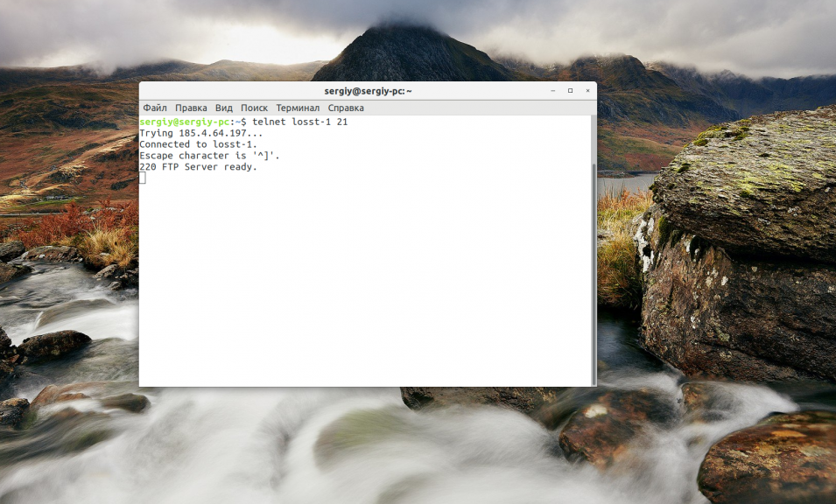Click the 'Escape character is' output line
The image size is (836, 504).
pos(209,156)
